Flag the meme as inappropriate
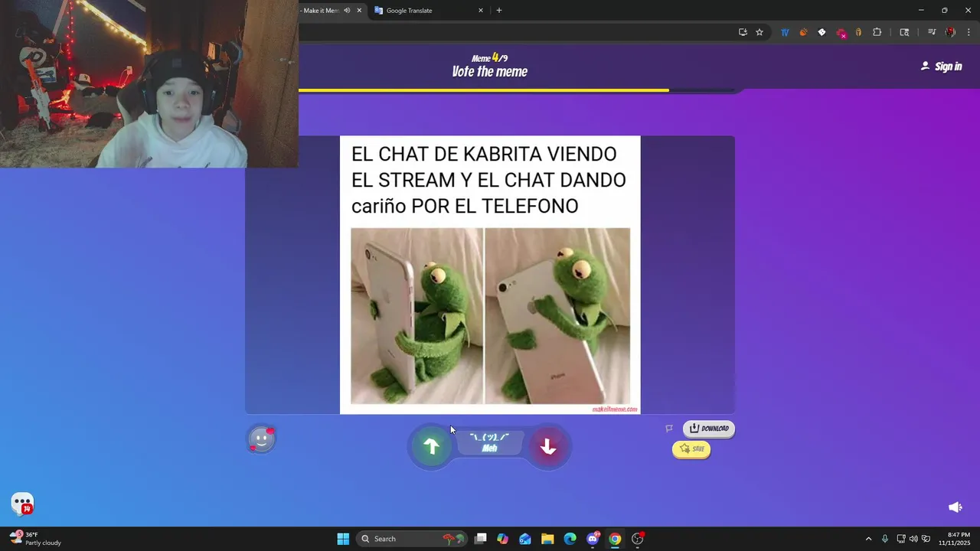The height and width of the screenshot is (551, 980). coord(668,429)
